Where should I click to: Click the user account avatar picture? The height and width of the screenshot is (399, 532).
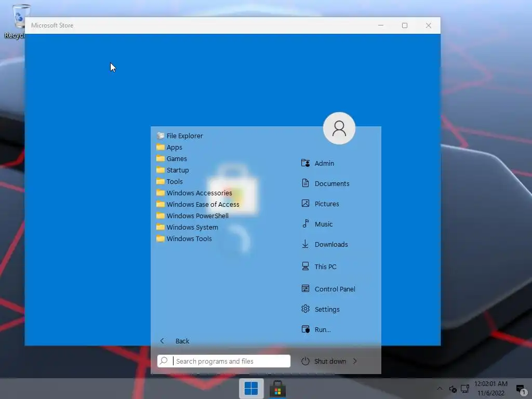[x=339, y=128]
